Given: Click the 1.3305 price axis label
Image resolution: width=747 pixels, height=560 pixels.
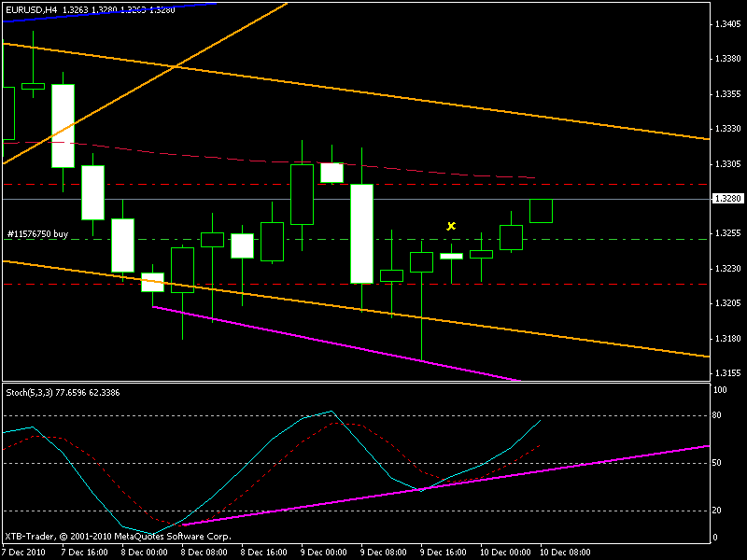Looking at the screenshot, I should coord(728,164).
